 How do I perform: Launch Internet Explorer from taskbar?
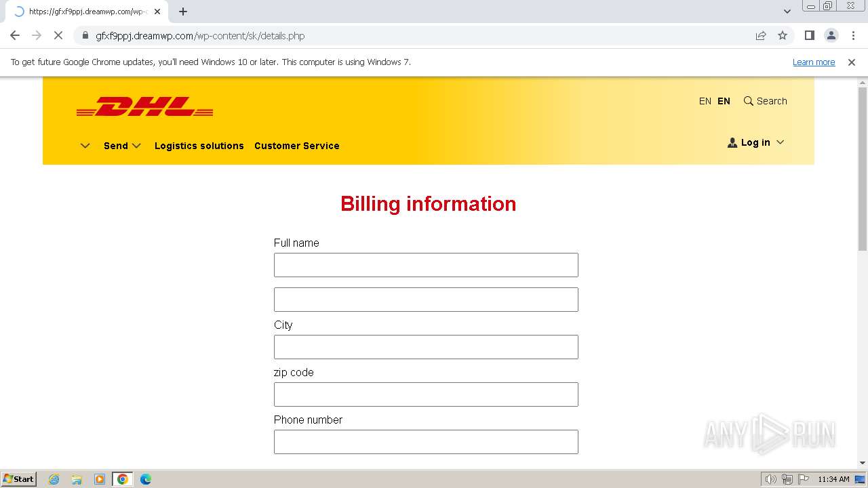click(54, 479)
